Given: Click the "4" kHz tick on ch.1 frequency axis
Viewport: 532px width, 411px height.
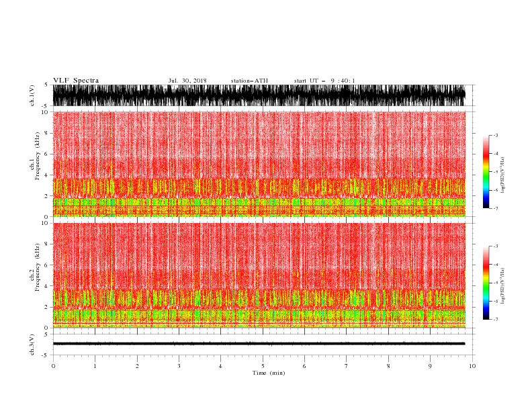Looking at the screenshot, I should click(46, 175).
